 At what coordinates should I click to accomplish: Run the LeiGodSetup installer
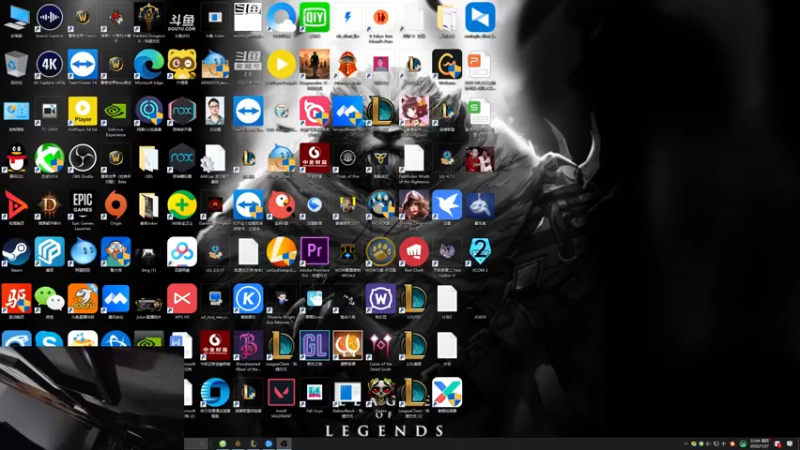pyautogui.click(x=281, y=252)
